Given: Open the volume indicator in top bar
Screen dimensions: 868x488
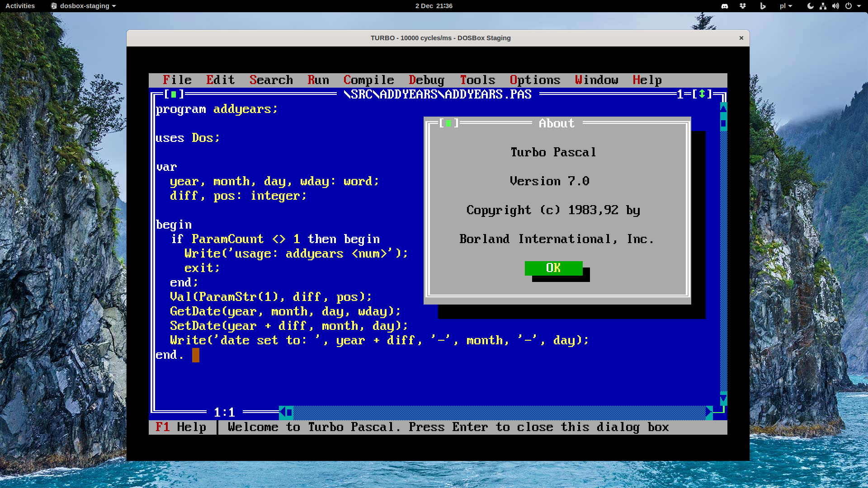Looking at the screenshot, I should pyautogui.click(x=835, y=6).
